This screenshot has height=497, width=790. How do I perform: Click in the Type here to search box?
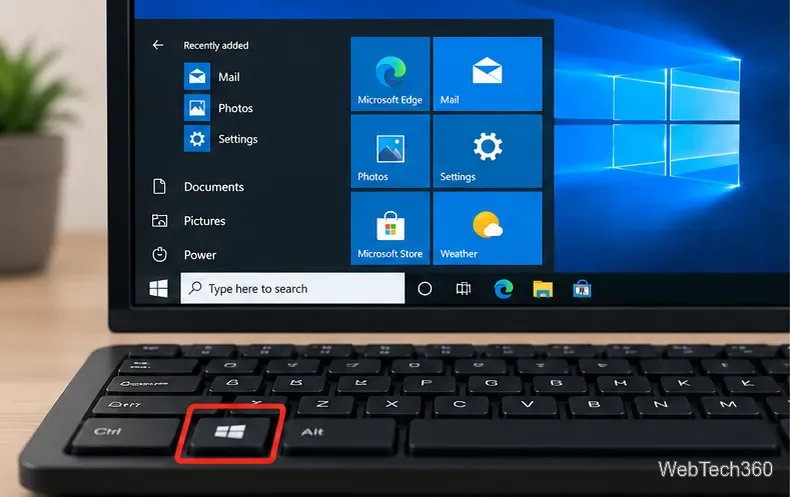293,288
